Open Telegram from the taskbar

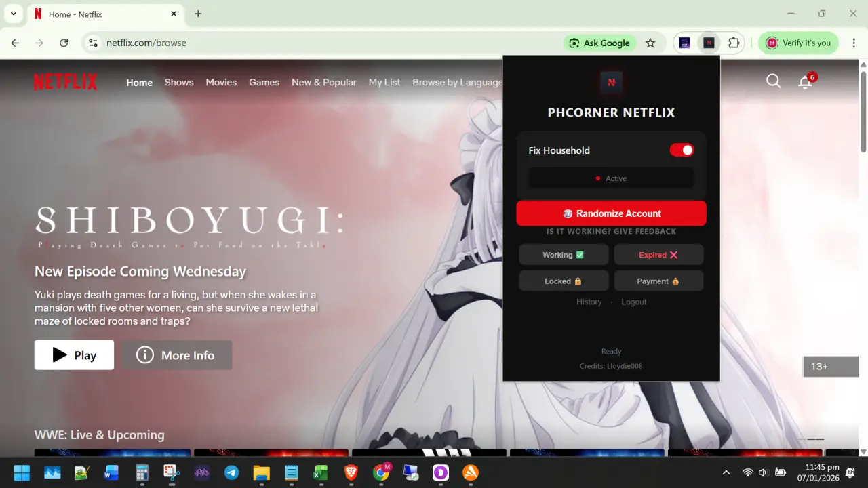coord(231,472)
